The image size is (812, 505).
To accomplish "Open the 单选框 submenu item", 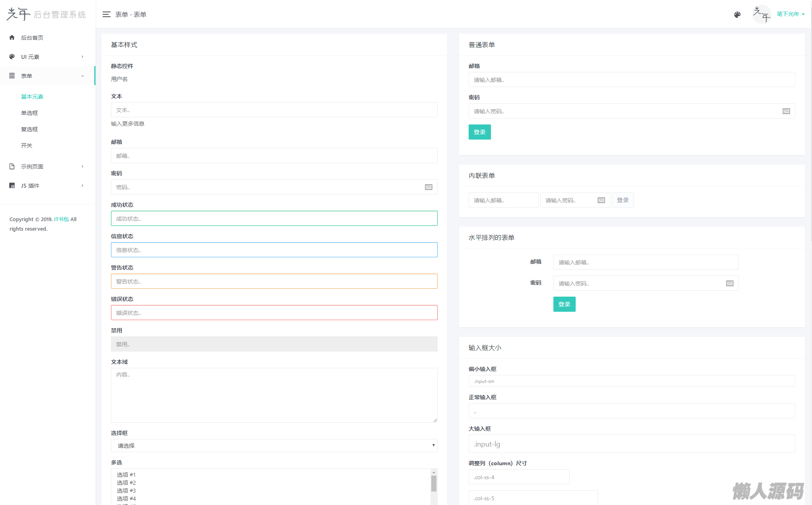I will [29, 113].
